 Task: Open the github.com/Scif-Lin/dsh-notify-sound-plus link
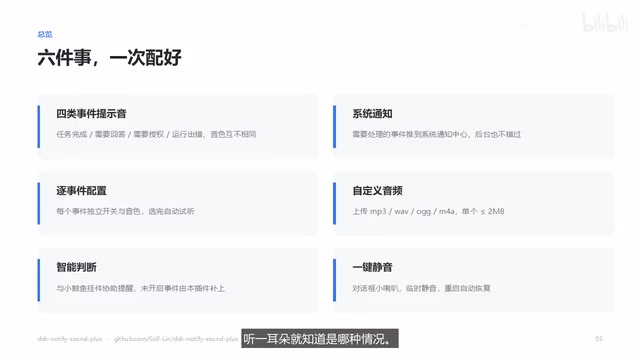pos(176,339)
